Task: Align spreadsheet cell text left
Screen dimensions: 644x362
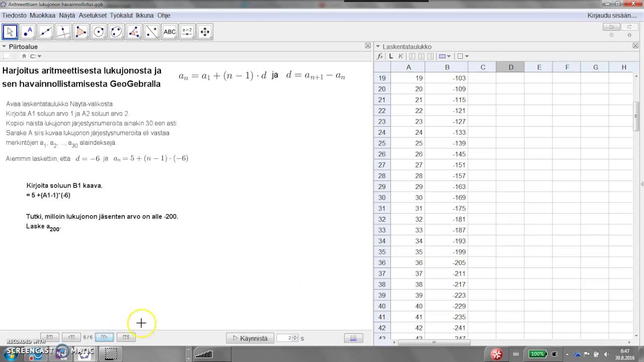Action: [412, 56]
